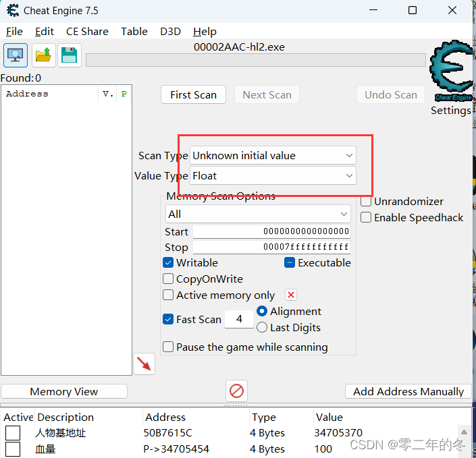
Task: Open the memory region All dropdown
Action: pos(258,214)
